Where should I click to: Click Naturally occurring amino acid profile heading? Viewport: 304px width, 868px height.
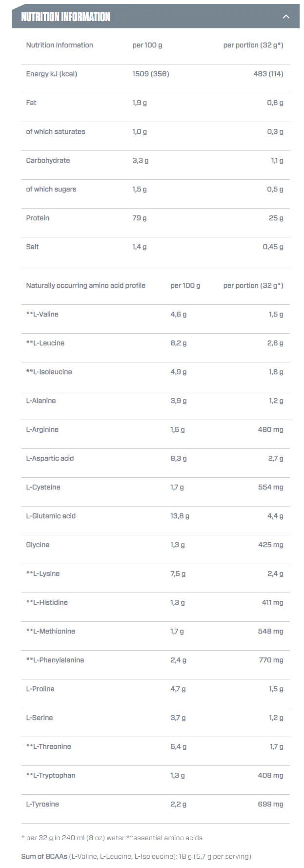click(86, 285)
